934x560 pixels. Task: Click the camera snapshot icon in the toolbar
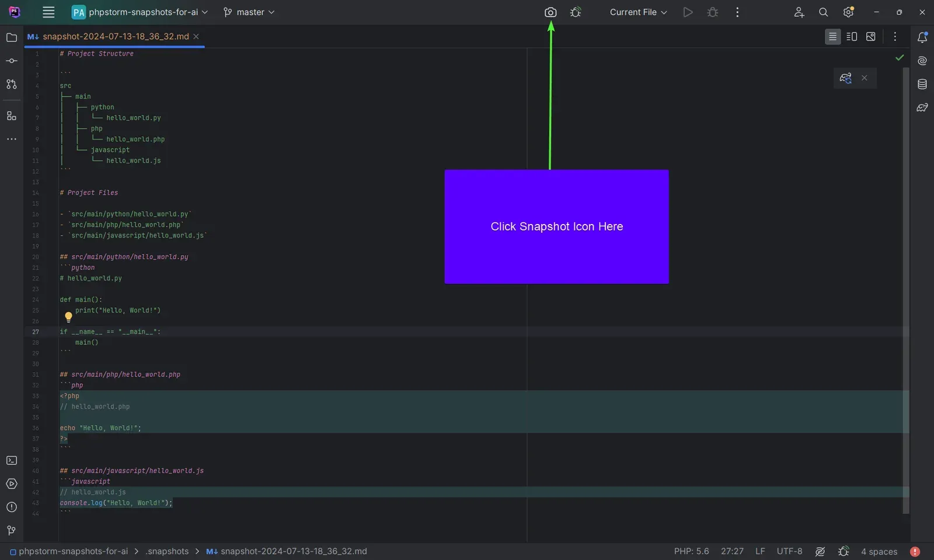pyautogui.click(x=550, y=12)
